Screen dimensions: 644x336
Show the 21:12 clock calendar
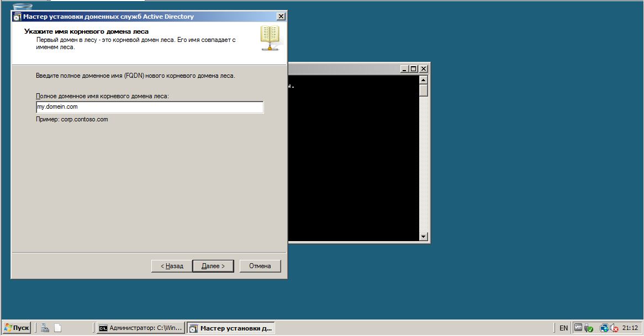[x=630, y=328]
